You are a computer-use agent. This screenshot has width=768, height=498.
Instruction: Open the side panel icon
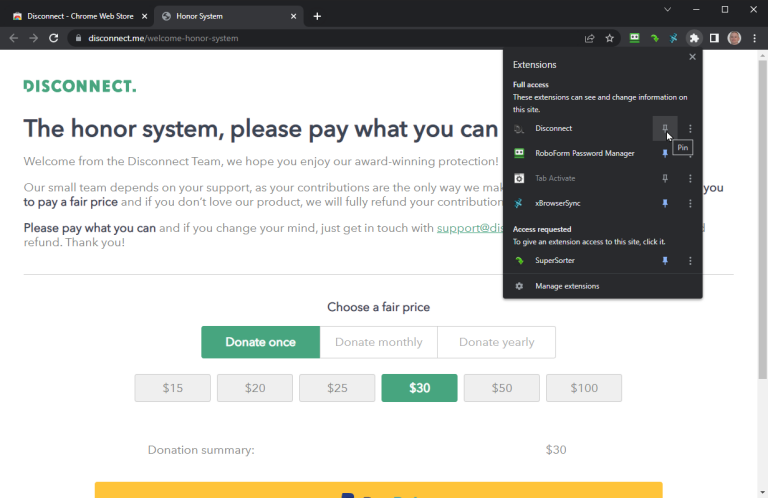714,38
